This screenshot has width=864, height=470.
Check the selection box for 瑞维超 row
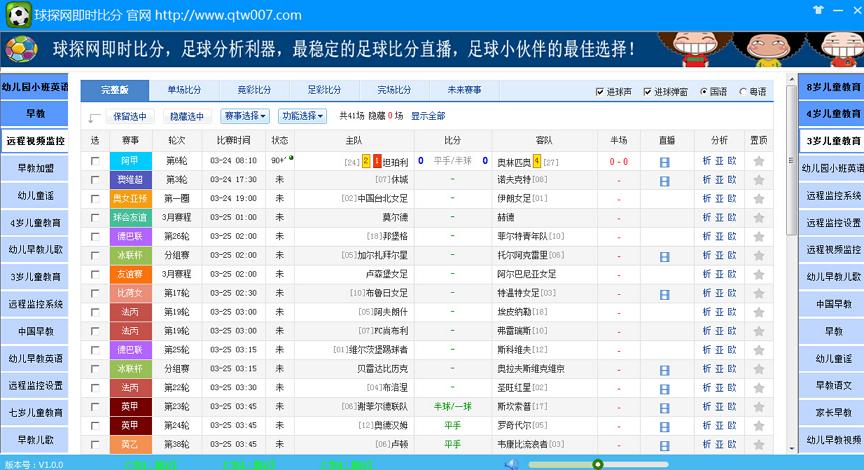pyautogui.click(x=95, y=180)
